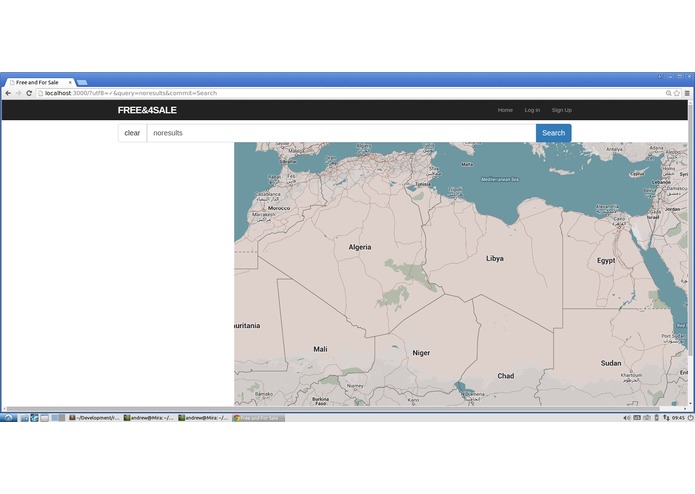The image size is (695, 494).
Task: Click the Egypt label on the map
Action: tap(606, 261)
